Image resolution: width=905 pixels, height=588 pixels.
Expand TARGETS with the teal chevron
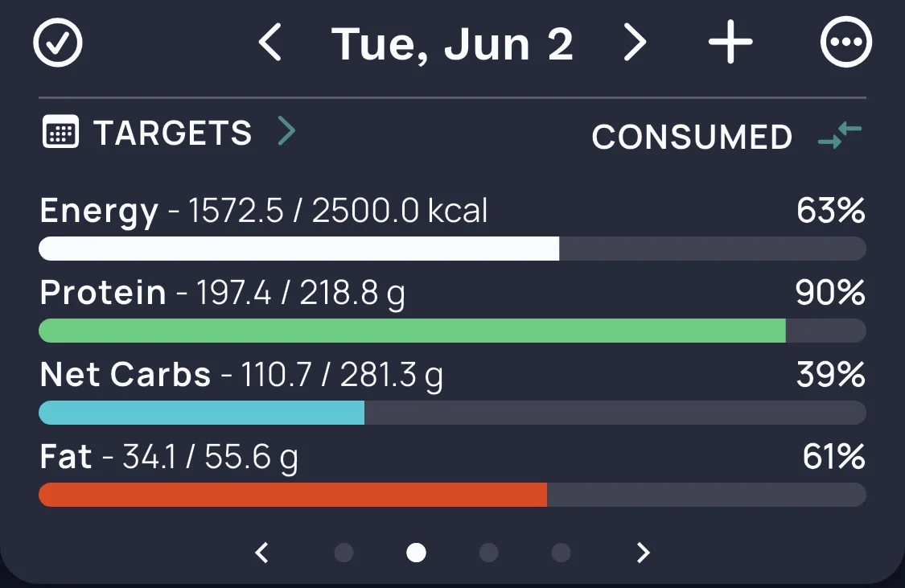click(286, 131)
